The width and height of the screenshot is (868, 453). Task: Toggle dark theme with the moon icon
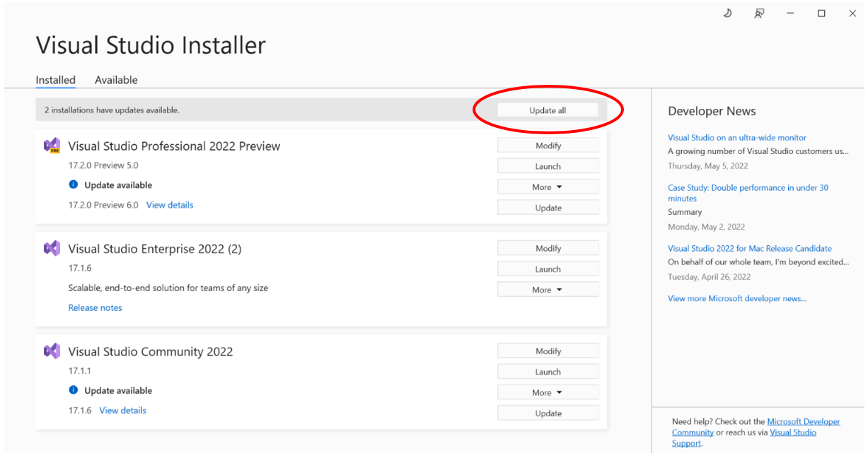pos(727,13)
